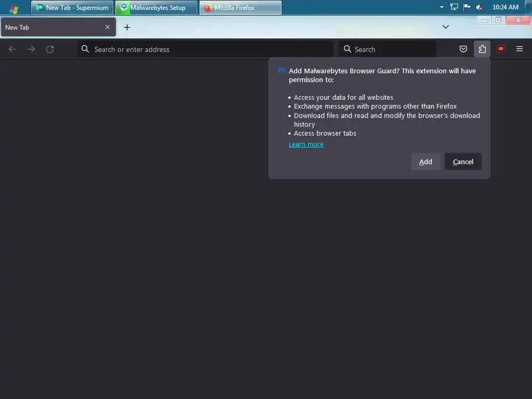Open the Firefox hamburger application menu
The width and height of the screenshot is (532, 399).
tap(520, 49)
